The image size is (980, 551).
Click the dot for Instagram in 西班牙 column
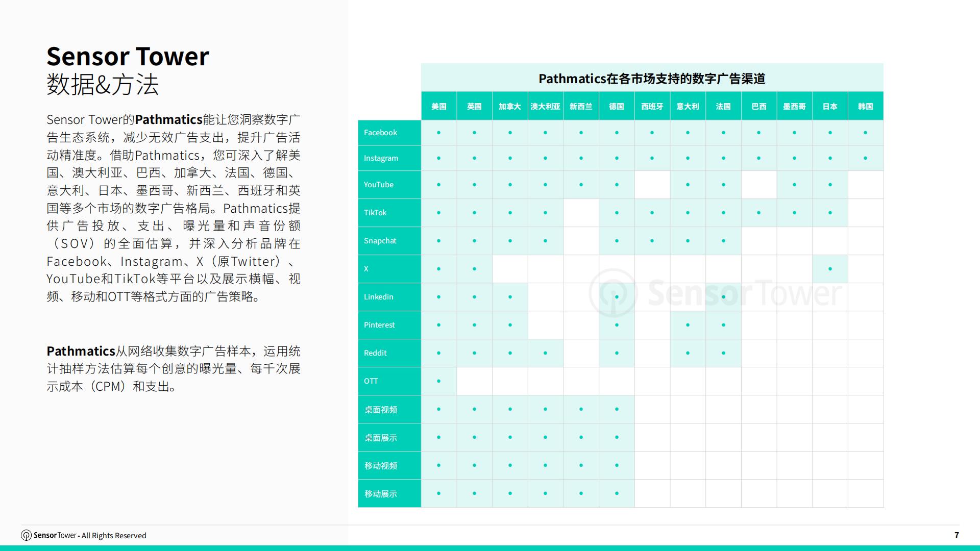pos(652,158)
